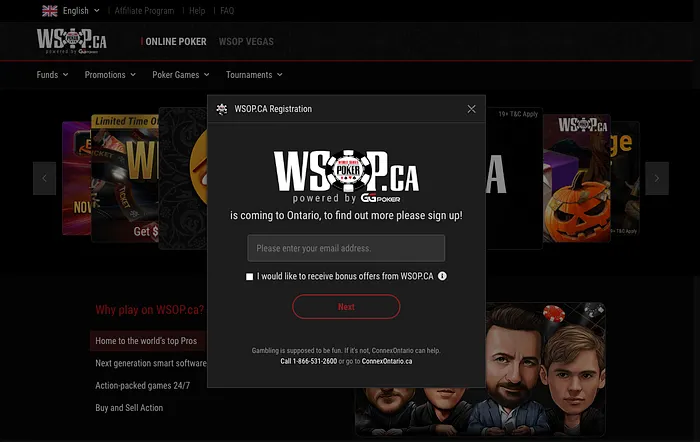The height and width of the screenshot is (442, 700).
Task: Click the Call 1-866-531-2600 text
Action: pos(308,361)
